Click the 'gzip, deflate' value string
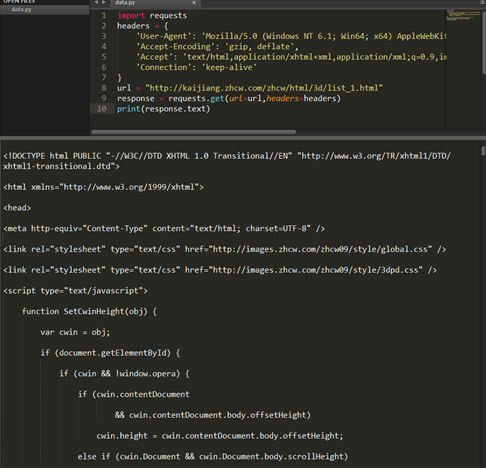 [259, 47]
